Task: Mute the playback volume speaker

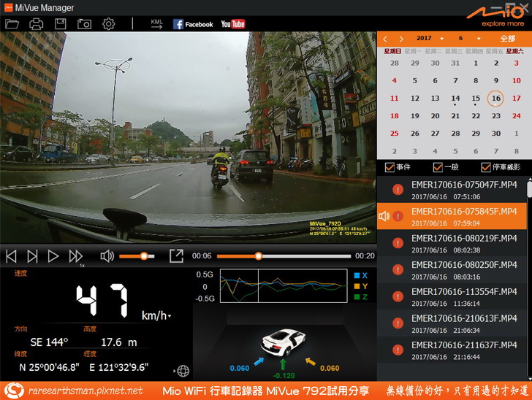Action: click(107, 256)
